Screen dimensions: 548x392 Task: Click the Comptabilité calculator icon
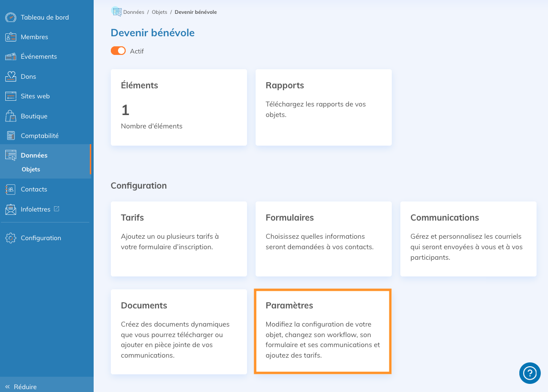tap(11, 136)
